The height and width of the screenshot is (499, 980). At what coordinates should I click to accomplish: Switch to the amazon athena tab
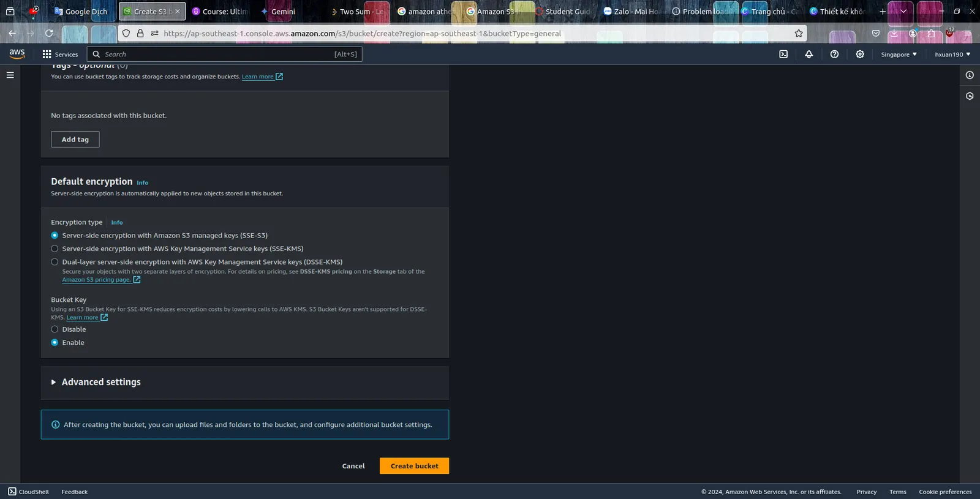[x=426, y=11]
